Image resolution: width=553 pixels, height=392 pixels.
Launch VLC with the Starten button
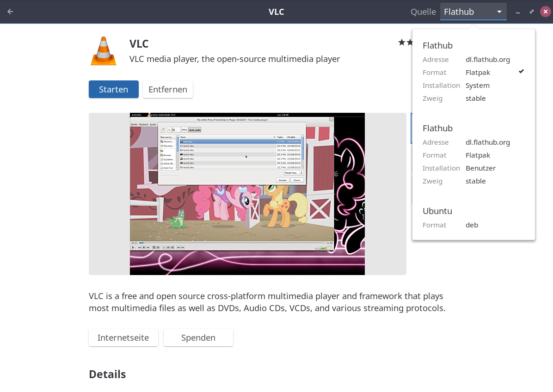click(x=114, y=89)
